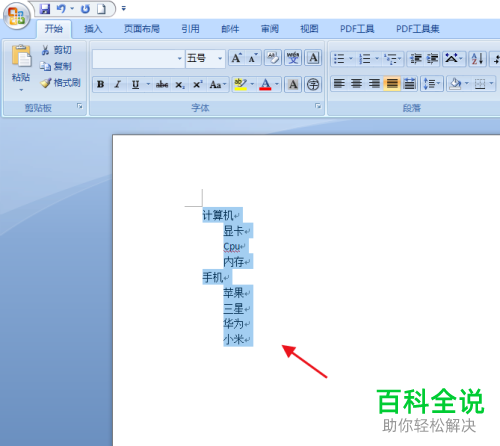Switch to the 视图 tab
The image size is (500, 446).
pyautogui.click(x=309, y=29)
